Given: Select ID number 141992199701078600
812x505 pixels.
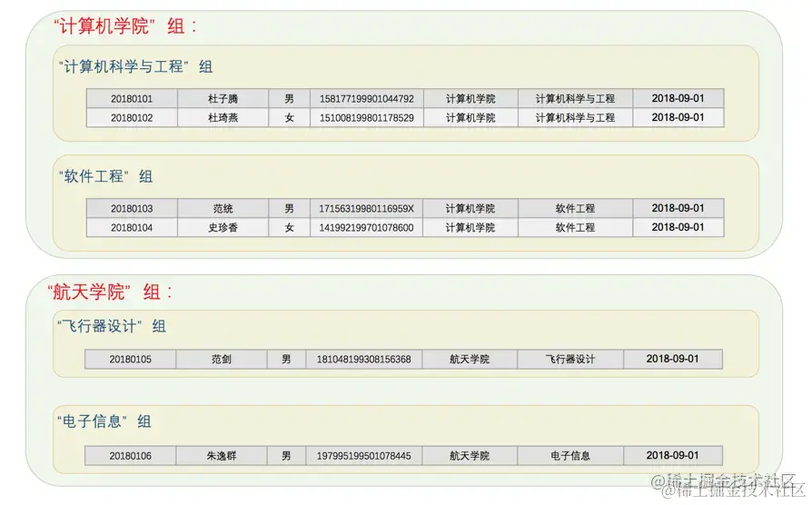Looking at the screenshot, I should click(x=367, y=227).
